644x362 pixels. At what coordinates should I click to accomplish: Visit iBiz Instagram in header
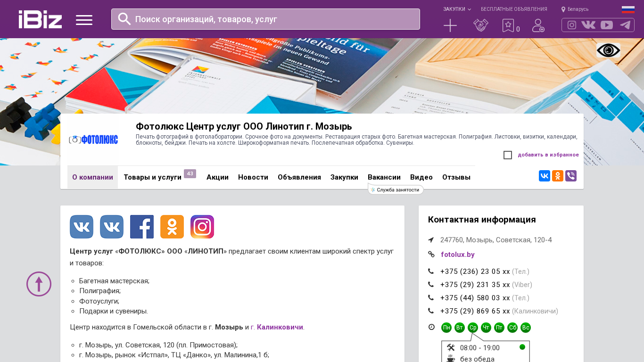pyautogui.click(x=572, y=25)
